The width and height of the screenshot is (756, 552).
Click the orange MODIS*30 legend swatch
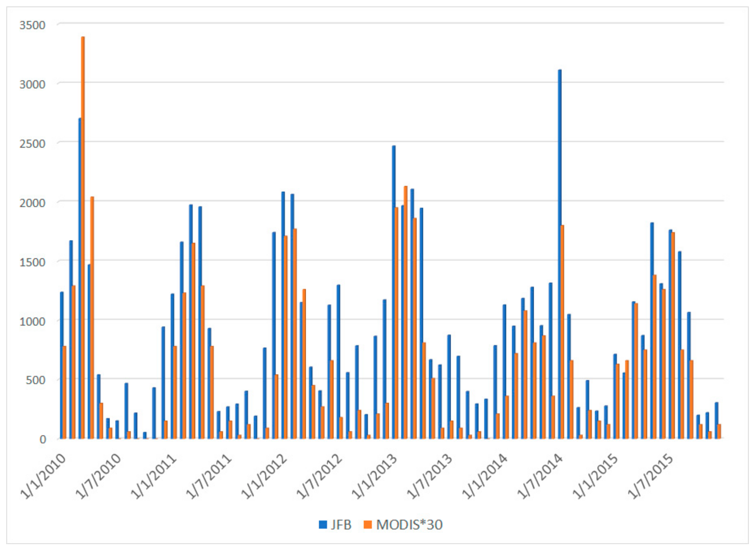368,524
